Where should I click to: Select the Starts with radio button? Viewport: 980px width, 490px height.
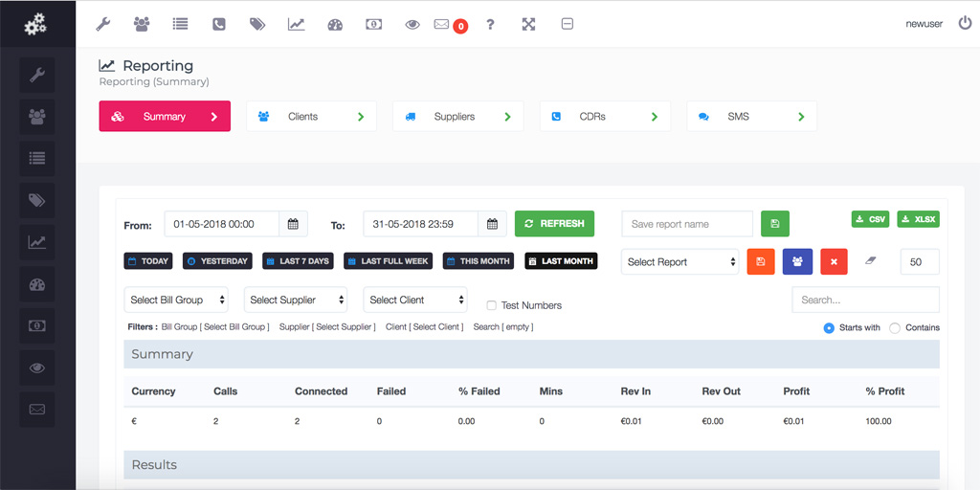click(x=829, y=327)
